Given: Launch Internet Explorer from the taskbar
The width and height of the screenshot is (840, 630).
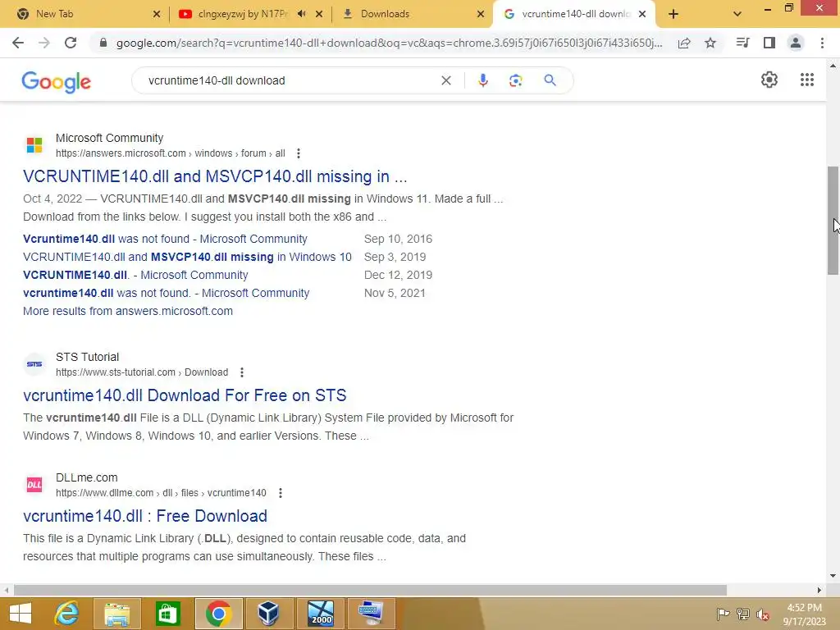Looking at the screenshot, I should (x=67, y=614).
